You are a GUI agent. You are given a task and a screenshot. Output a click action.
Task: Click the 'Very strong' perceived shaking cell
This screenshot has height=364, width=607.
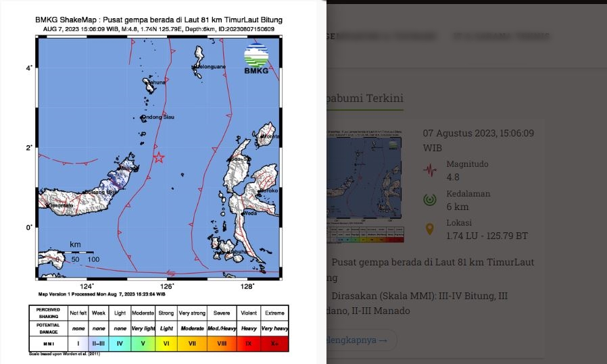192,313
